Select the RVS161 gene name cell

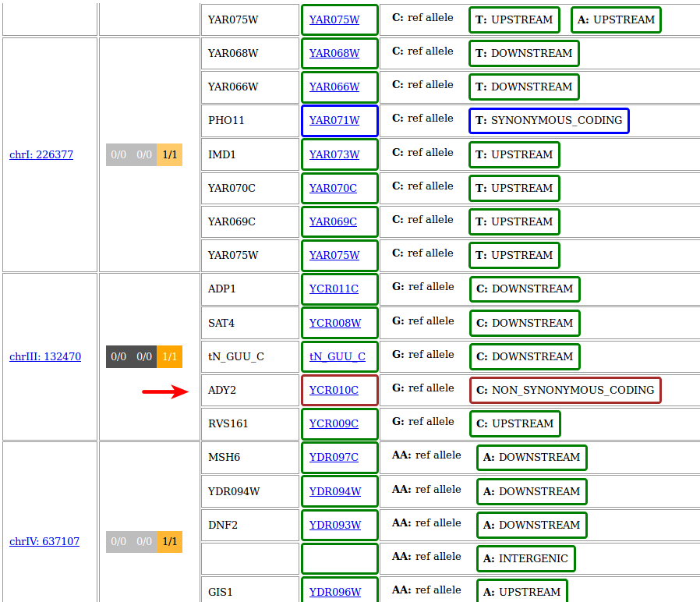[250, 423]
